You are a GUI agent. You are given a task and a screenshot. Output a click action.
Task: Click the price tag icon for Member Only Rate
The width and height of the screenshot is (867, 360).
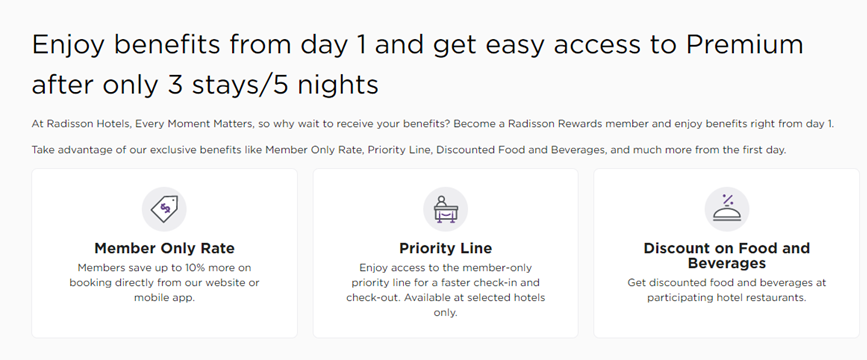[x=164, y=209]
